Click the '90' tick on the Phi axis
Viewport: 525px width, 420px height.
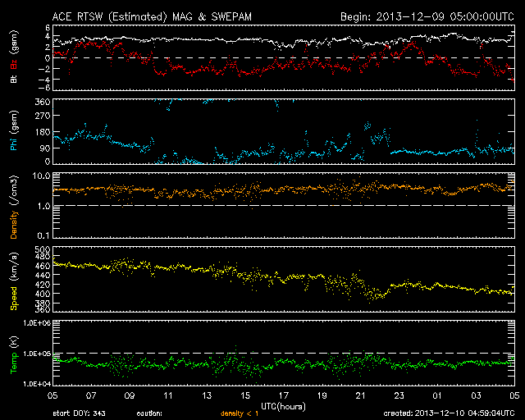(45, 148)
